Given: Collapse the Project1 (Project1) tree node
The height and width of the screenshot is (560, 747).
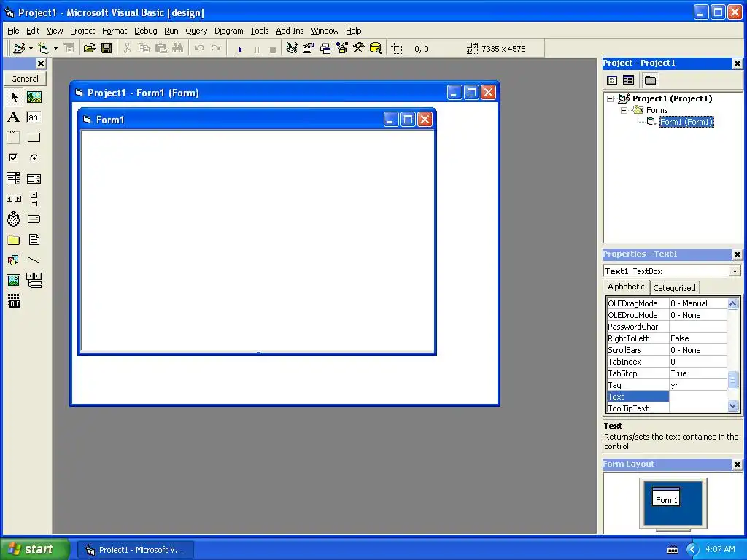Looking at the screenshot, I should [611, 98].
